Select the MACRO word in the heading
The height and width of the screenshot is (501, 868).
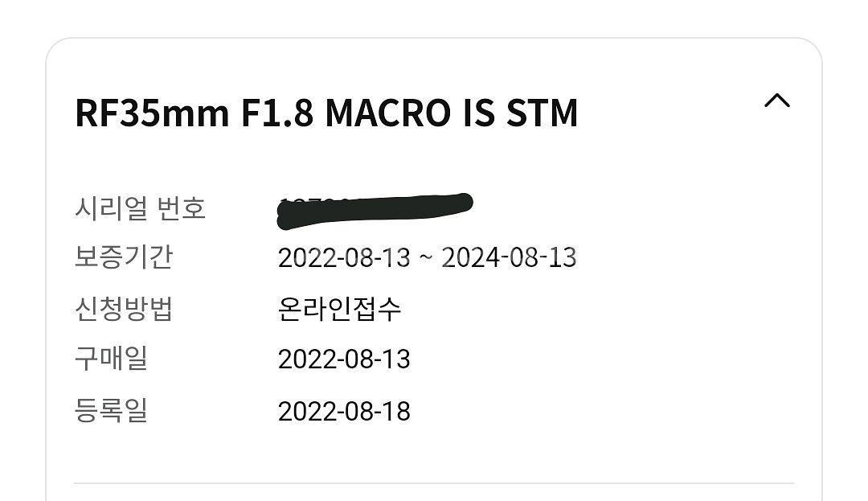click(x=387, y=114)
